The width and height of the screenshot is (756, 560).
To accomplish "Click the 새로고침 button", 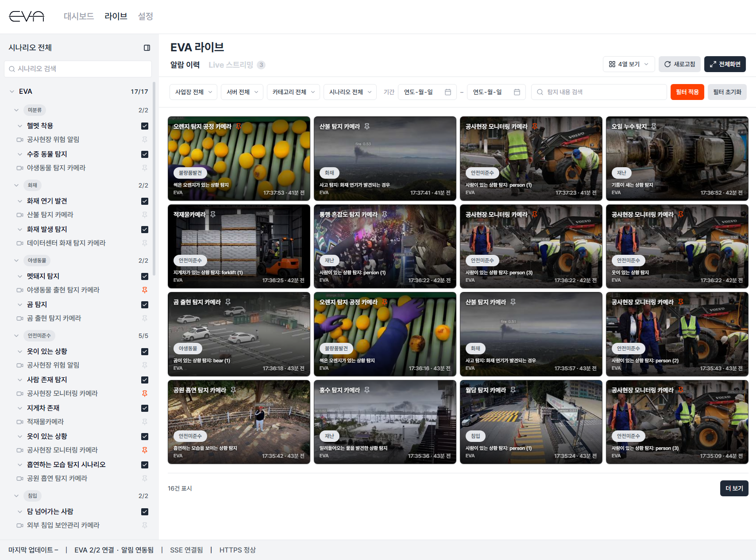I will click(x=679, y=64).
